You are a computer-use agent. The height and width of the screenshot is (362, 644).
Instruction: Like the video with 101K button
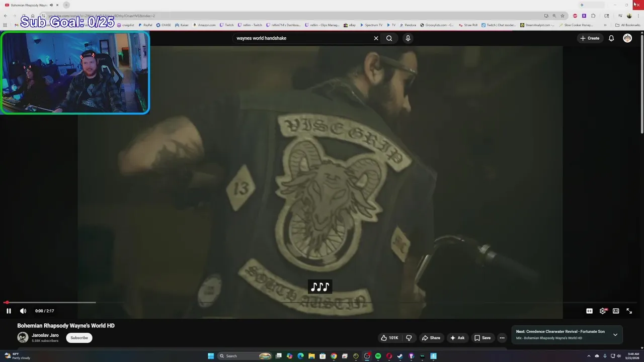pos(390,338)
